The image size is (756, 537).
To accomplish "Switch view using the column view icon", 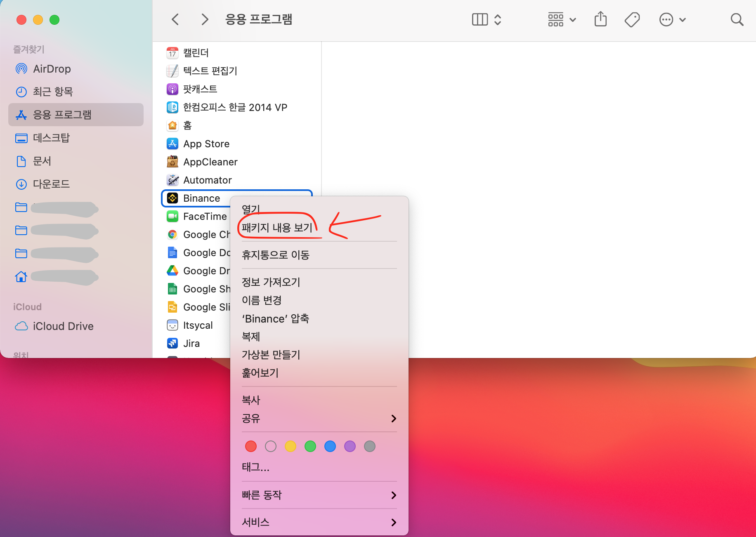I will (480, 19).
